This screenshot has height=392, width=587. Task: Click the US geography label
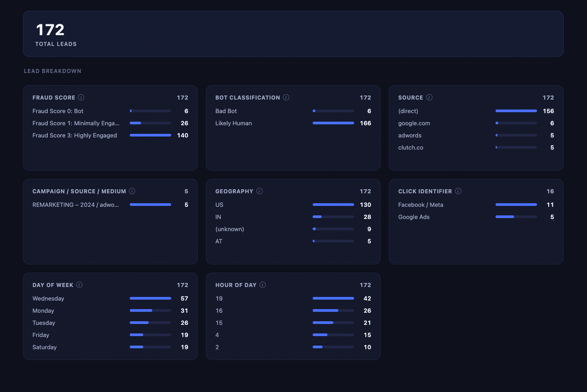(219, 205)
